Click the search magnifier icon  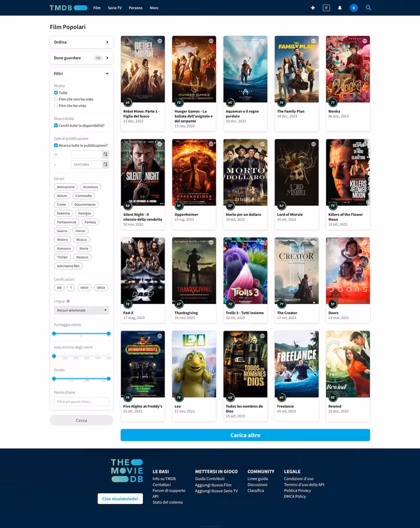[x=368, y=8]
